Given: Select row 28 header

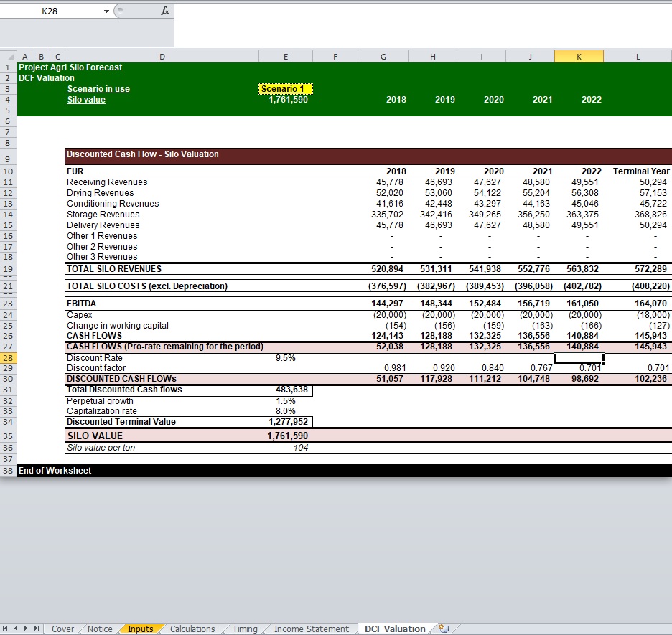Looking at the screenshot, I should pyautogui.click(x=8, y=358).
